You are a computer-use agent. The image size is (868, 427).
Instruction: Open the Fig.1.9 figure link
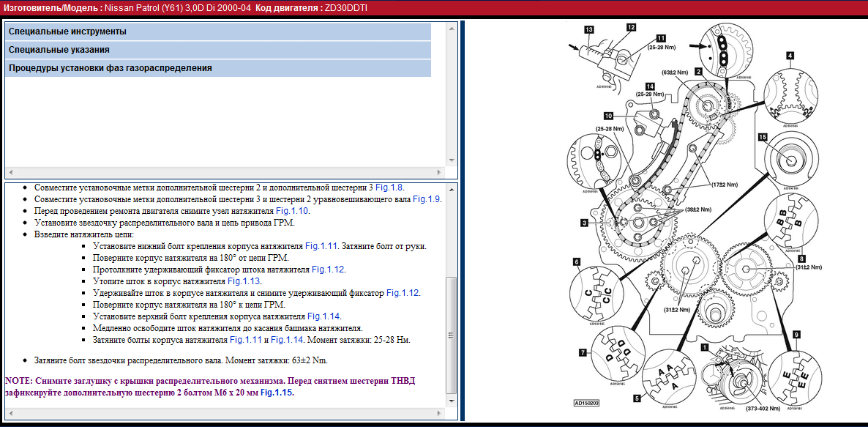[427, 199]
